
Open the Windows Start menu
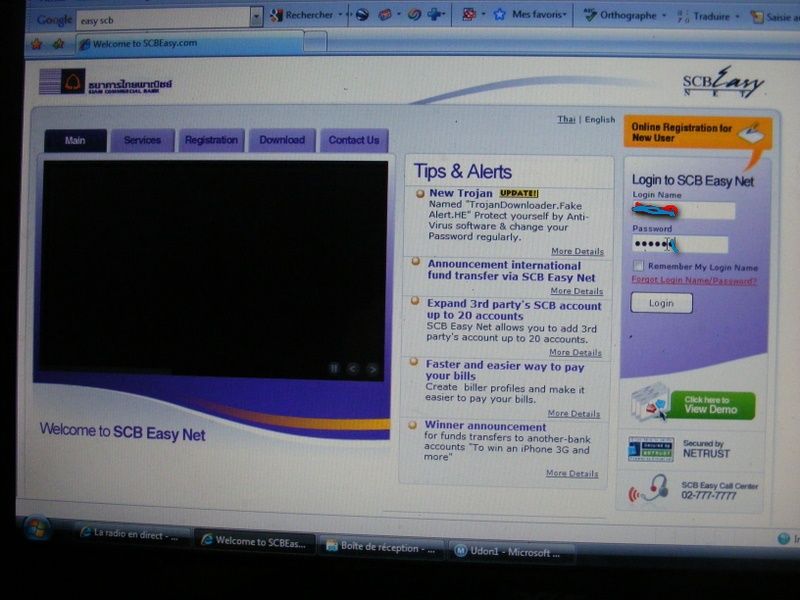coord(37,529)
